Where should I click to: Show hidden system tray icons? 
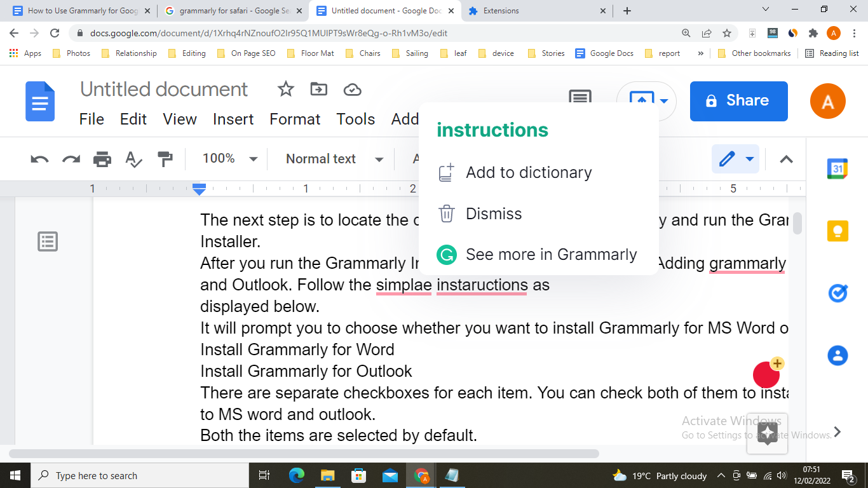click(x=721, y=475)
